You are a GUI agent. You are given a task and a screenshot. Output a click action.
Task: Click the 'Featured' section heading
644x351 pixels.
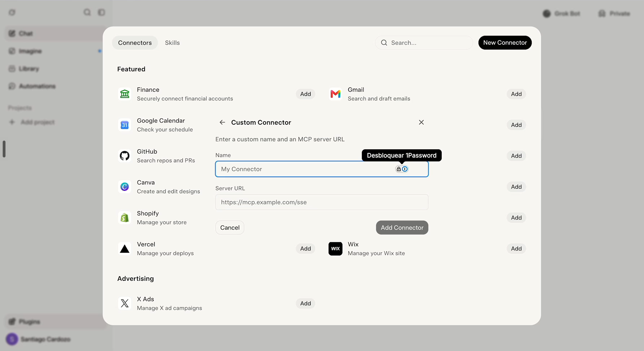[131, 69]
